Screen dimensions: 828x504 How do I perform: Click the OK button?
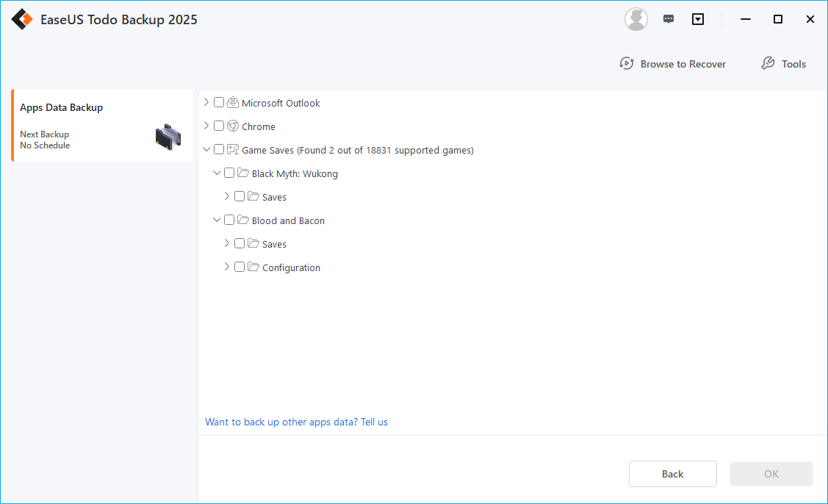[x=771, y=474]
